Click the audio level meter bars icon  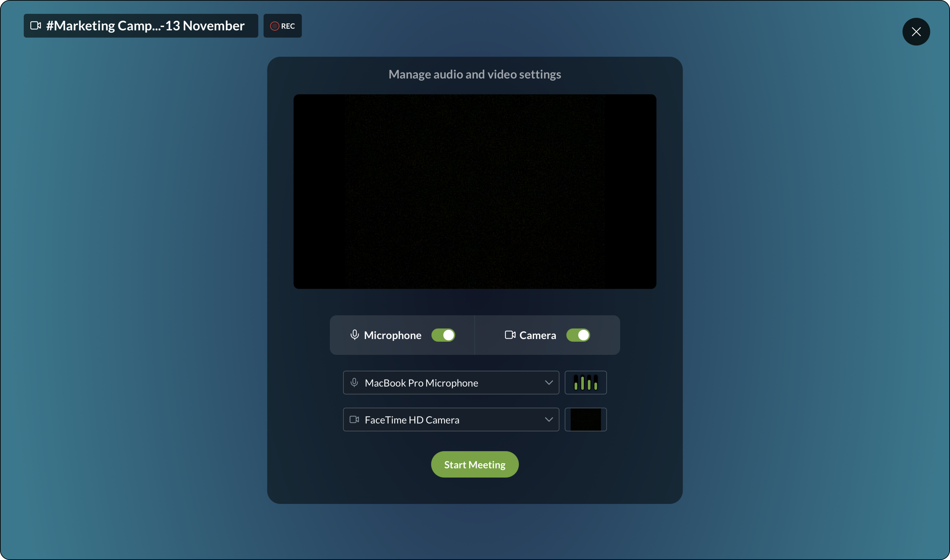point(585,383)
